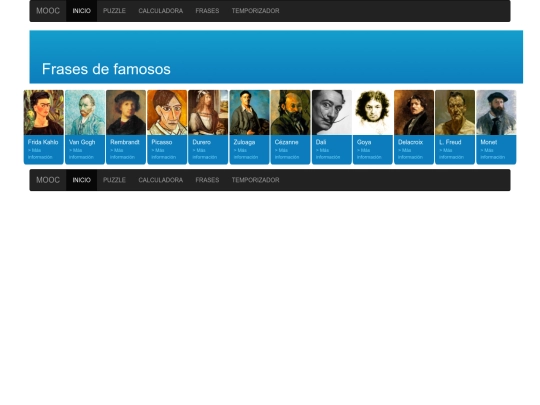This screenshot has width=540, height=405.
Task: Open PUZZLE in the bottom navigation bar
Action: [114, 180]
